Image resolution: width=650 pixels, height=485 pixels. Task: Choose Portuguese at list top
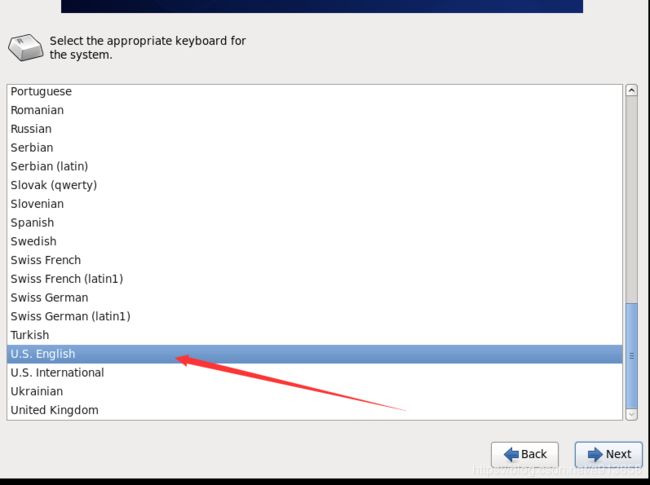click(x=315, y=91)
